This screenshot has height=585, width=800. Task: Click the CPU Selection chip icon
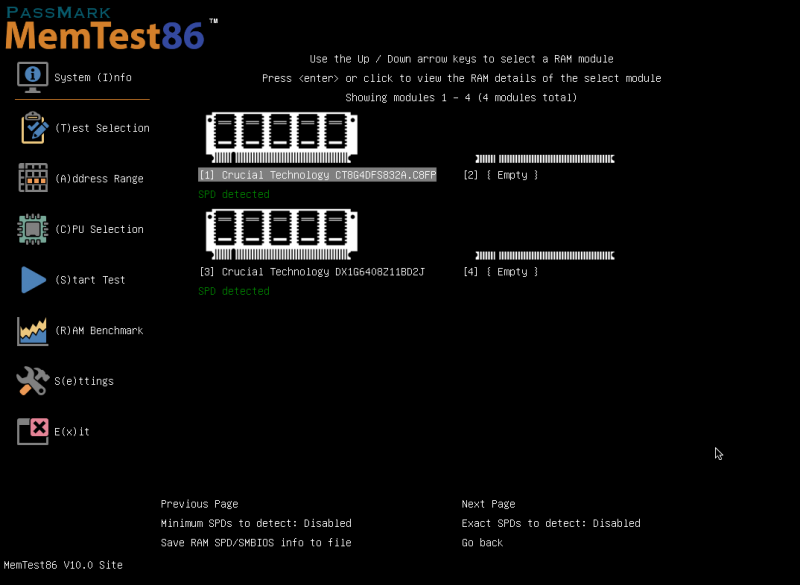[33, 229]
